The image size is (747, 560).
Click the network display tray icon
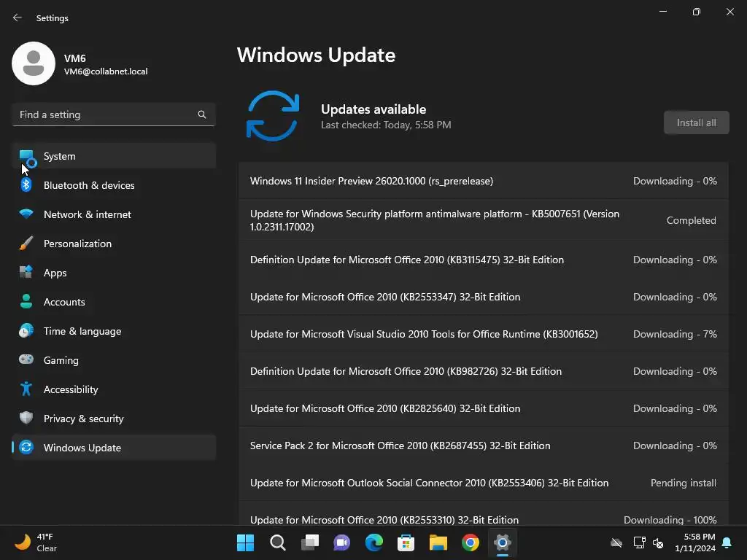[639, 542]
